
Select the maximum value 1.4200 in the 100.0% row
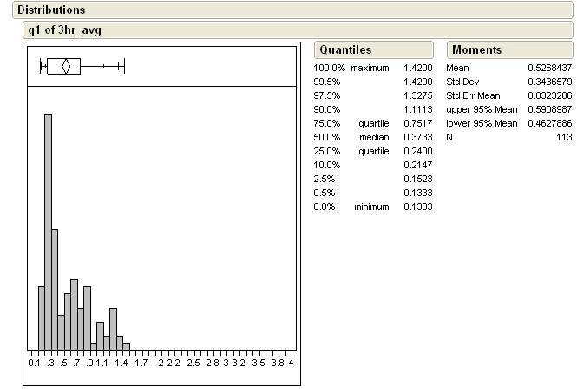(x=417, y=68)
